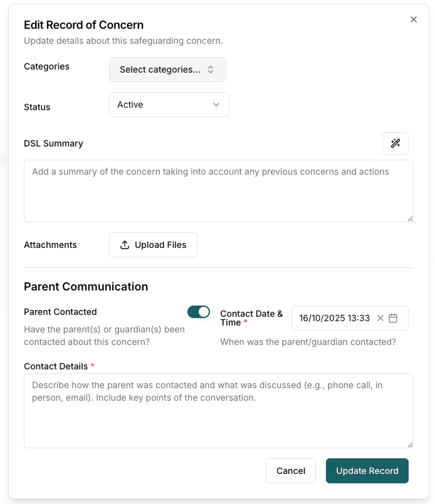Clear the contact date using the X icon
The height and width of the screenshot is (504, 435).
[x=380, y=318]
